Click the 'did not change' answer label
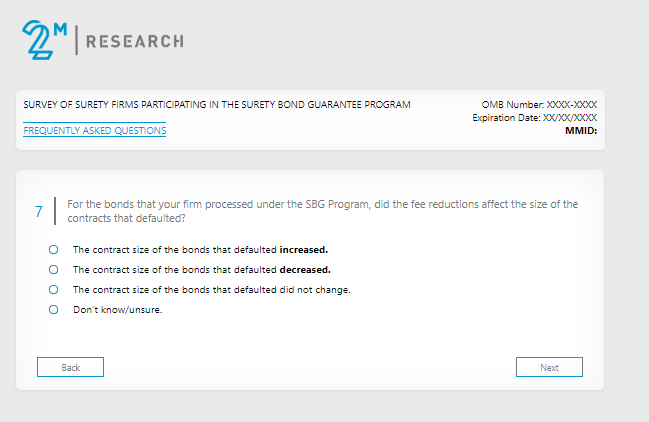The image size is (649, 422). (x=212, y=290)
